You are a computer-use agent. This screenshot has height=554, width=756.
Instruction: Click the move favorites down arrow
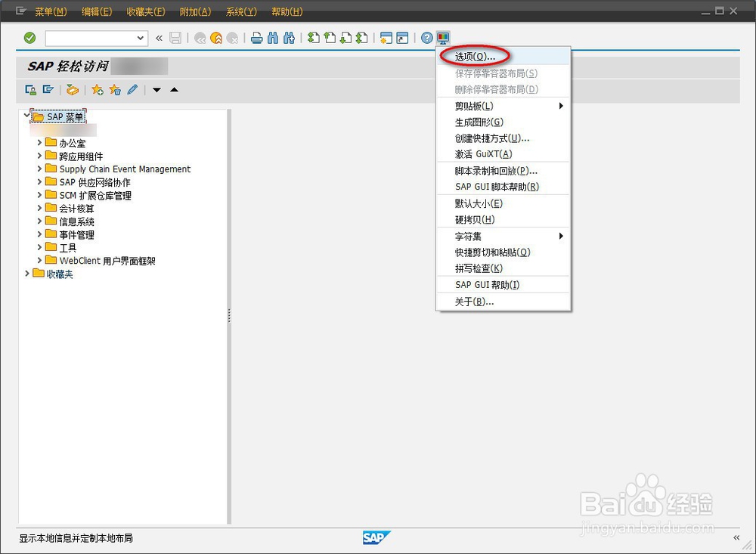(156, 90)
